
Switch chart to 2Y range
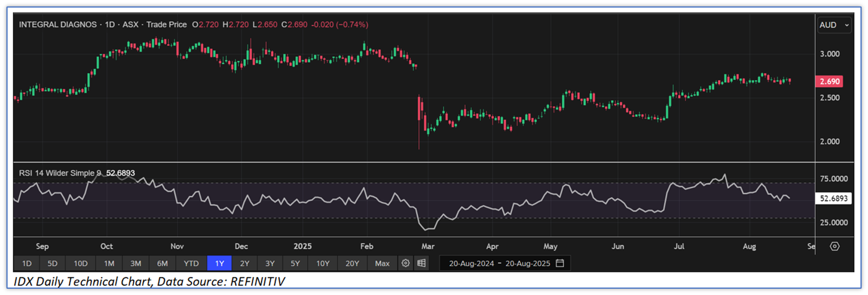pos(244,263)
